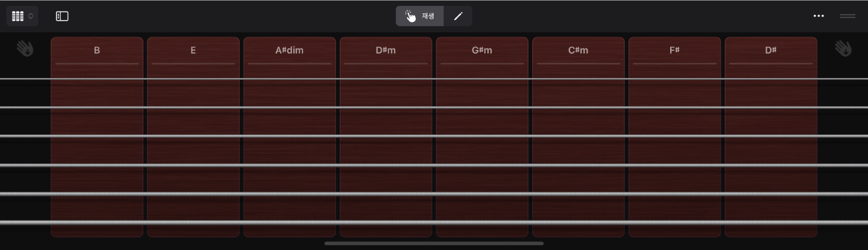Click the chevron arrows beside grid icon
This screenshot has height=250, width=868.
[31, 16]
